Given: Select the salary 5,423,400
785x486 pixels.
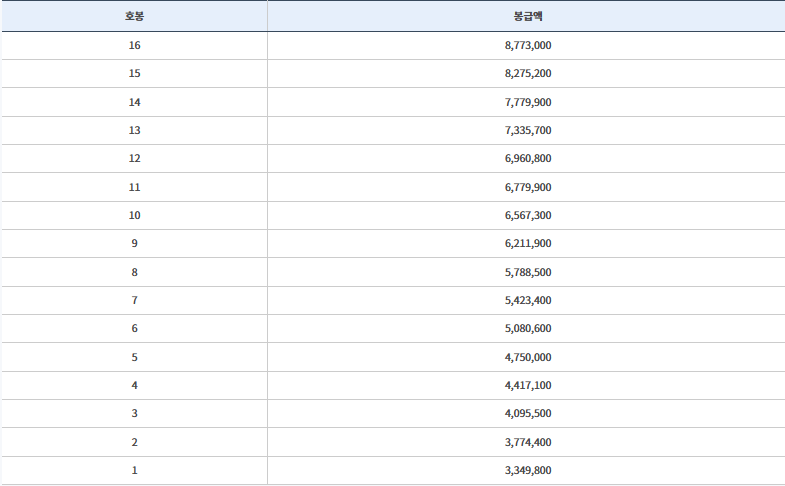Looking at the screenshot, I should [x=528, y=301].
